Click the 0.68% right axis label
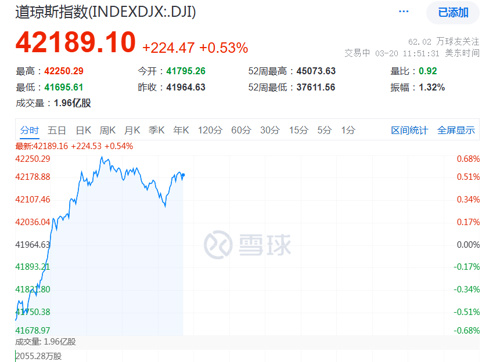 [x=468, y=159]
